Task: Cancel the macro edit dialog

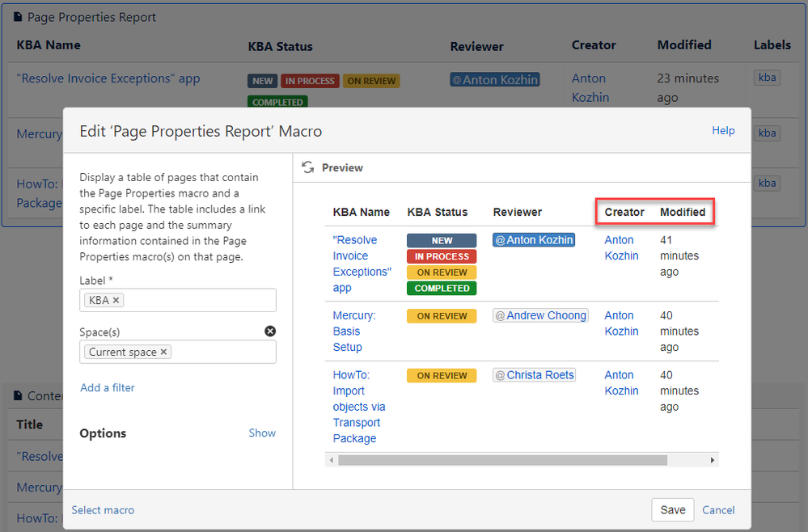Action: (x=718, y=509)
